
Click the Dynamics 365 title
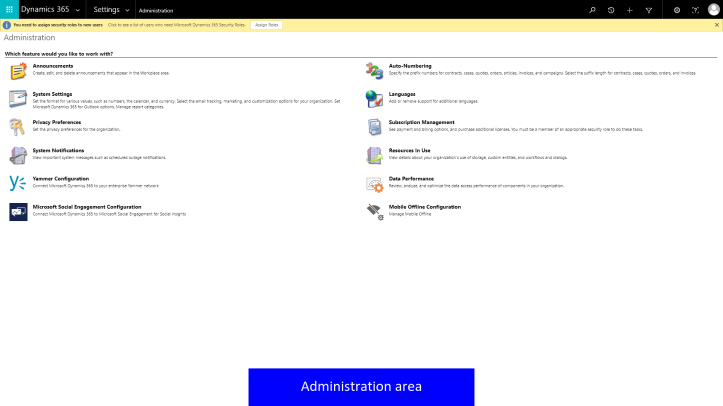pos(45,9)
